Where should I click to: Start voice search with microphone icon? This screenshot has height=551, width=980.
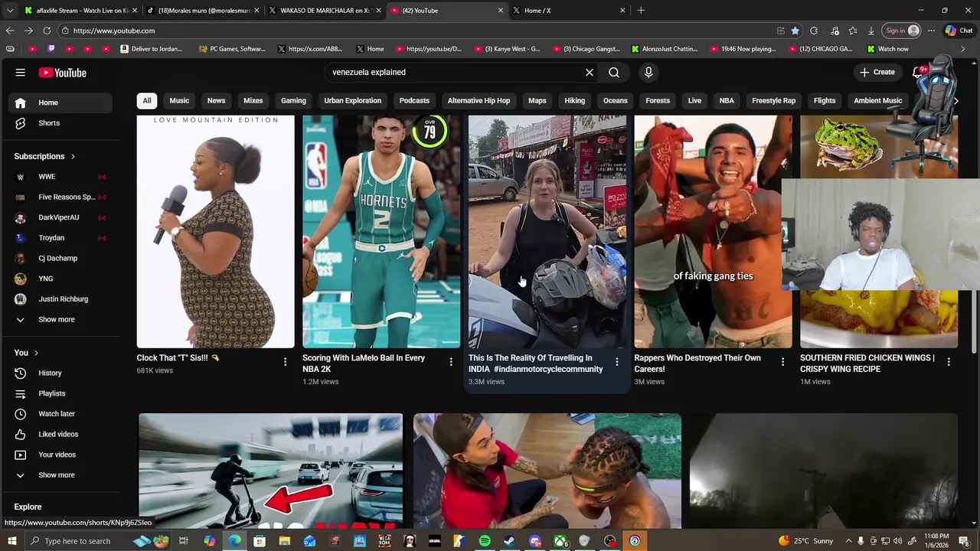(x=648, y=73)
